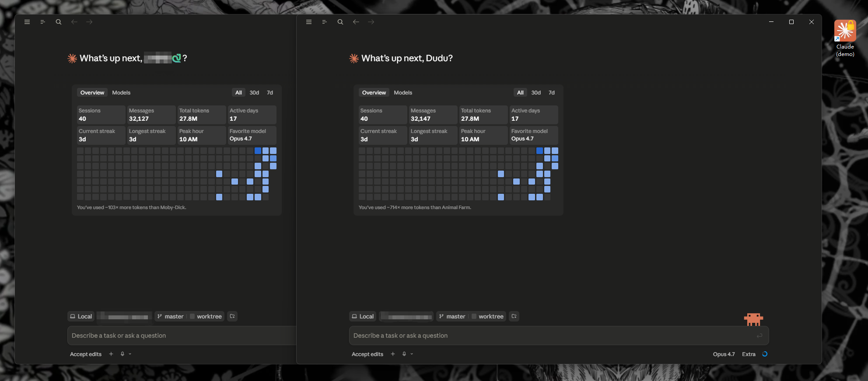Click the 32,147 Messages stat in right window

[x=433, y=115]
